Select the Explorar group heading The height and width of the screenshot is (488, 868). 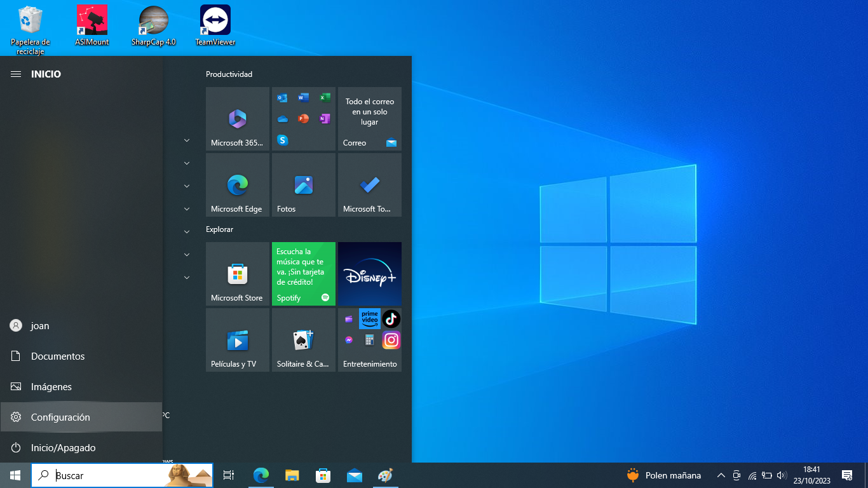pyautogui.click(x=219, y=229)
